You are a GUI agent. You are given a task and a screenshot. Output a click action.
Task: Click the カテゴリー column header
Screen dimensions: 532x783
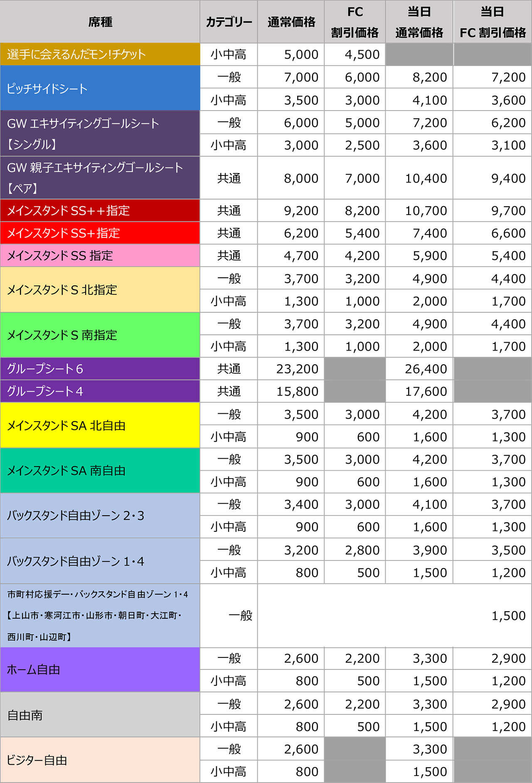click(x=229, y=22)
